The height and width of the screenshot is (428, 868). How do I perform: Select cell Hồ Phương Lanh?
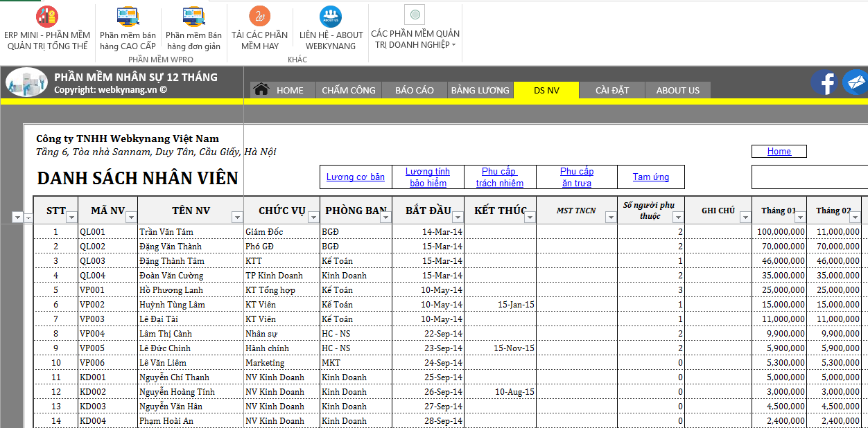coord(191,290)
